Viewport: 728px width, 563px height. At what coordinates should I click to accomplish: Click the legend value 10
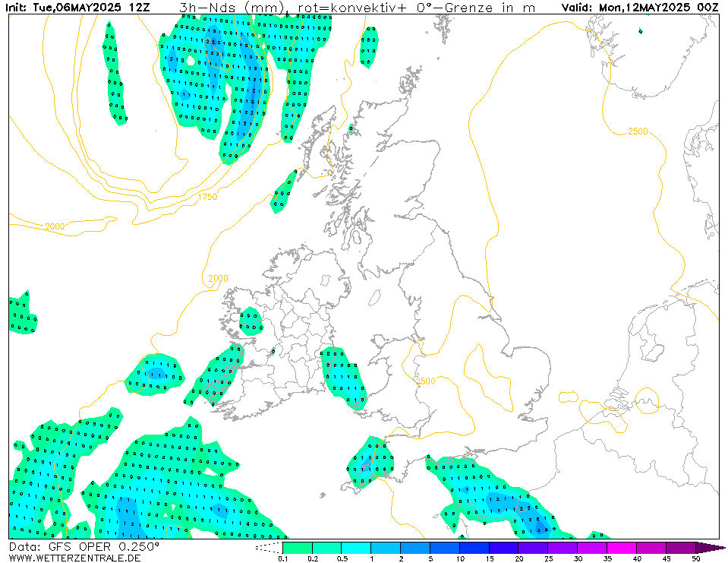[459, 558]
